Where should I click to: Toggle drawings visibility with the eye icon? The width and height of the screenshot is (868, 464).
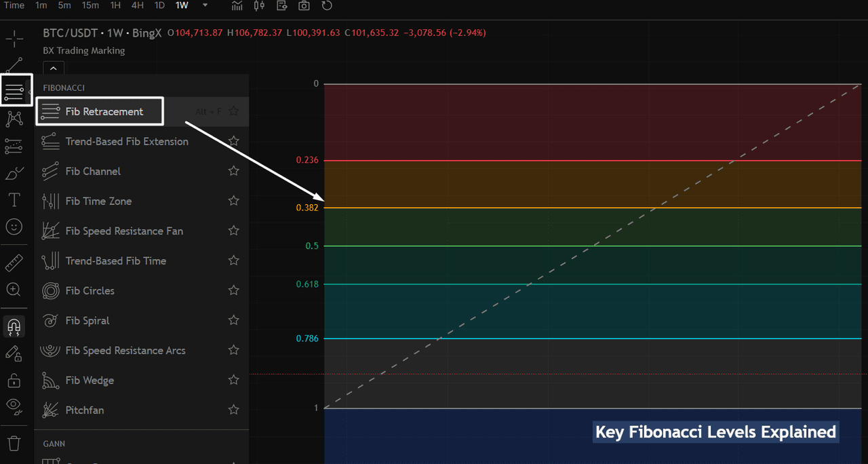click(14, 406)
